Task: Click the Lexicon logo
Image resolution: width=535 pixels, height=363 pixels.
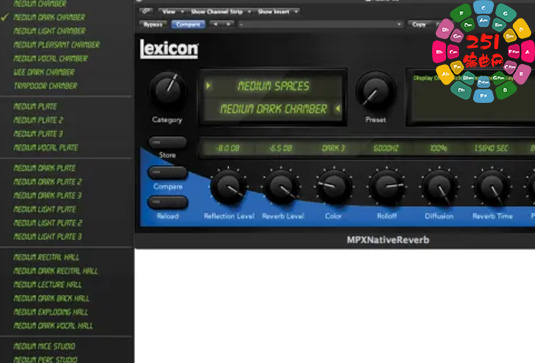Action: [169, 49]
